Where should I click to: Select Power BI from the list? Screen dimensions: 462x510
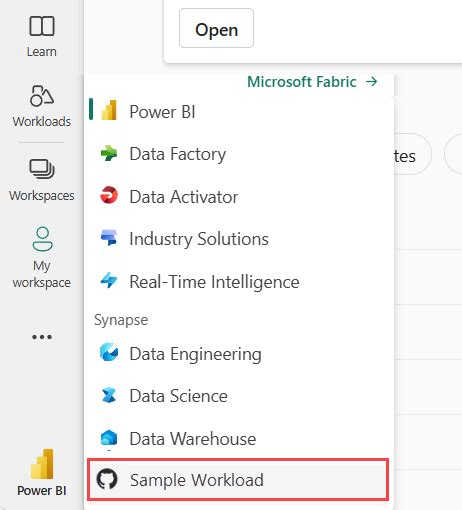click(239, 111)
